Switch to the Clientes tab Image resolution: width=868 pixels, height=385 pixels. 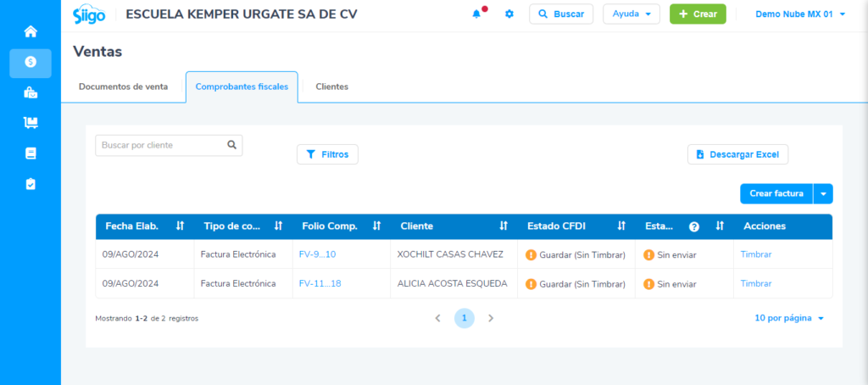(x=331, y=86)
